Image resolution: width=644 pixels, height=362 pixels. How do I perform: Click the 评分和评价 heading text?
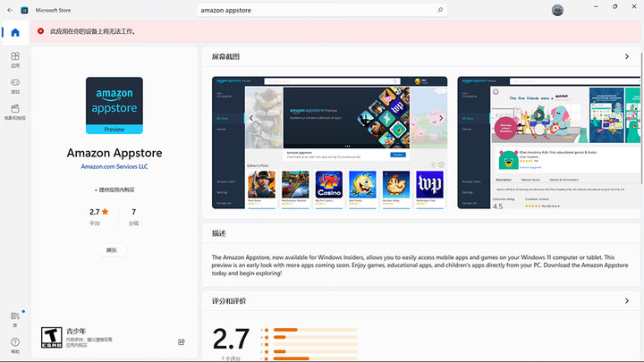click(229, 301)
